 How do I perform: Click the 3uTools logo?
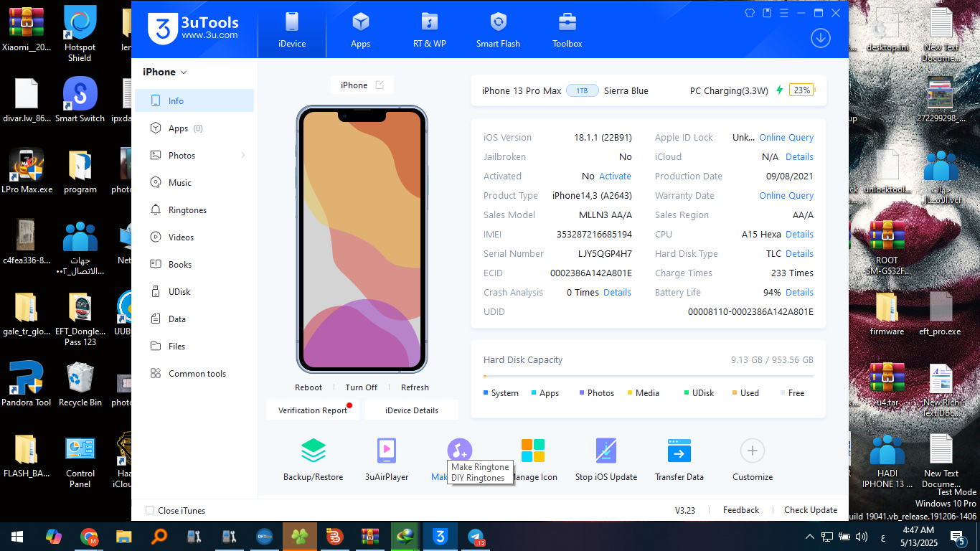[194, 29]
